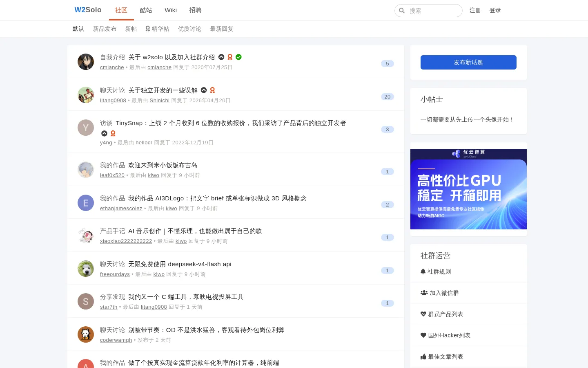Open the E avatar of ethanjamescolez
Screen dimensions: 588x368
tap(86, 203)
